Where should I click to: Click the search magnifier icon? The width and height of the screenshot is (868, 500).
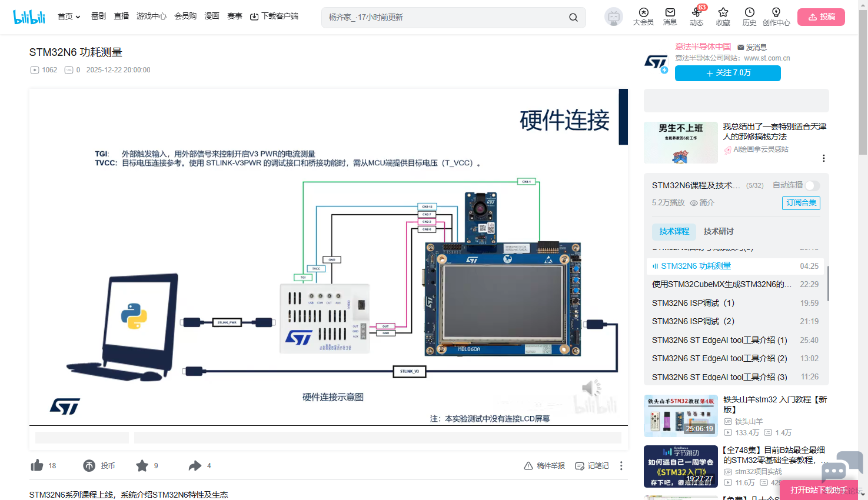573,18
